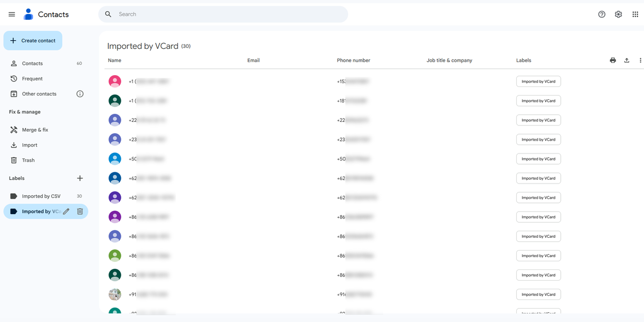Click the Job title & company header

click(x=449, y=61)
